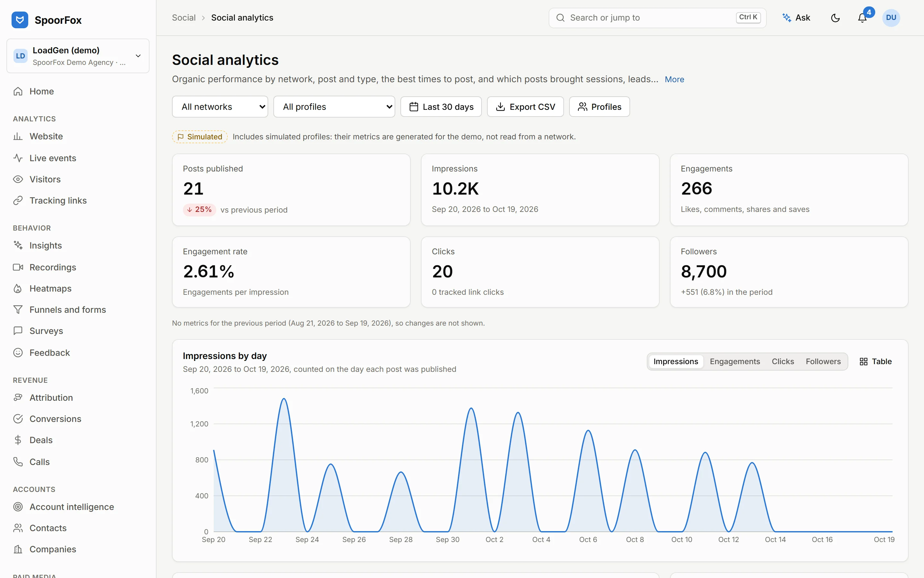The image size is (924, 578).
Task: Open Attribution icon in Revenue section
Action: coord(18,398)
